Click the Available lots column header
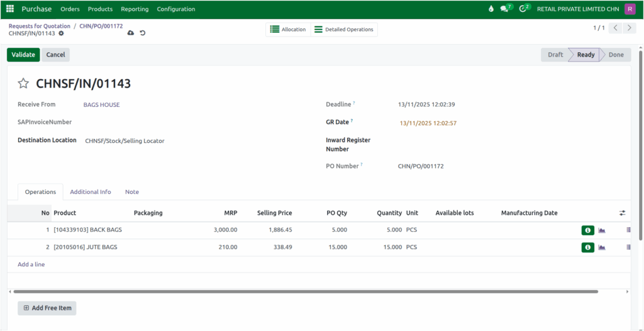The image size is (644, 331). [x=455, y=213]
